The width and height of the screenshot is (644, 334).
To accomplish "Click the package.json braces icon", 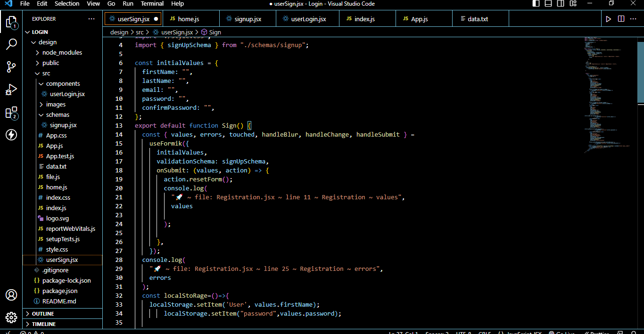I will pyautogui.click(x=37, y=291).
